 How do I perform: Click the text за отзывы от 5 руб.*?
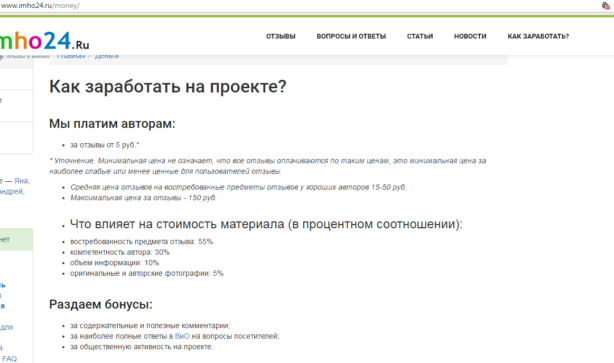click(105, 145)
